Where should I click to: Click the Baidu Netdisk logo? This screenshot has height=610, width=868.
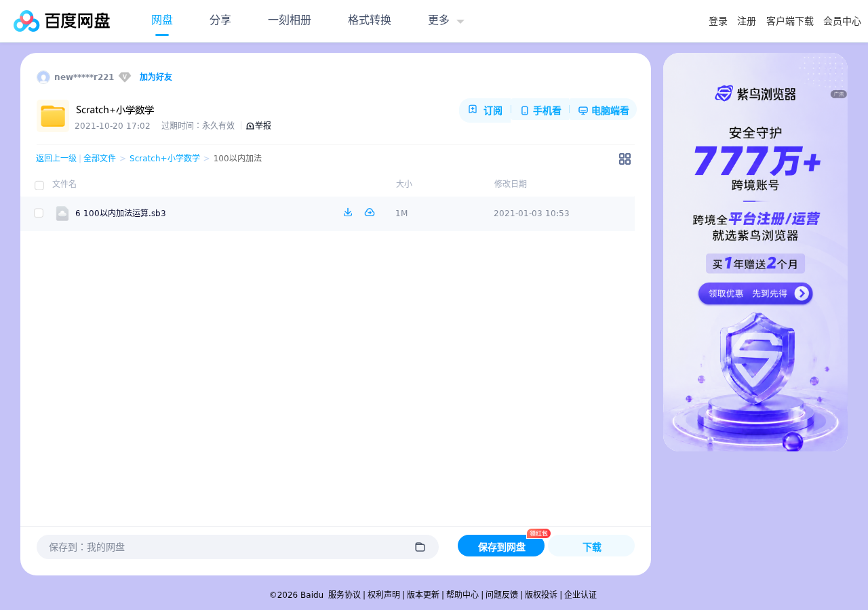62,21
